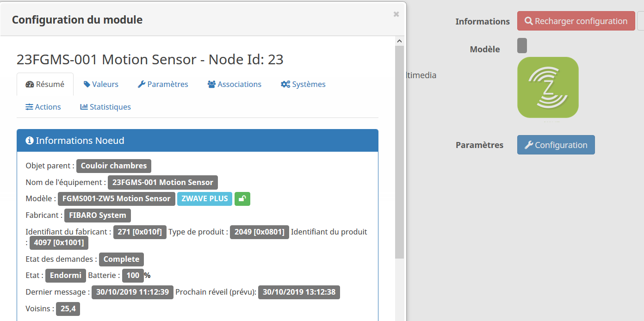Click the green unlocked padlock icon

pyautogui.click(x=242, y=199)
